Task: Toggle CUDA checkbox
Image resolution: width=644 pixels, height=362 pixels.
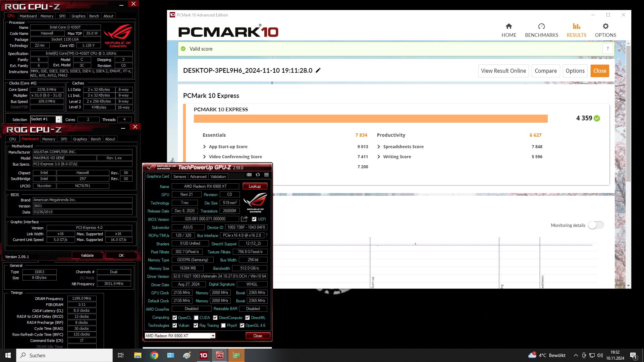Action: [196, 318]
